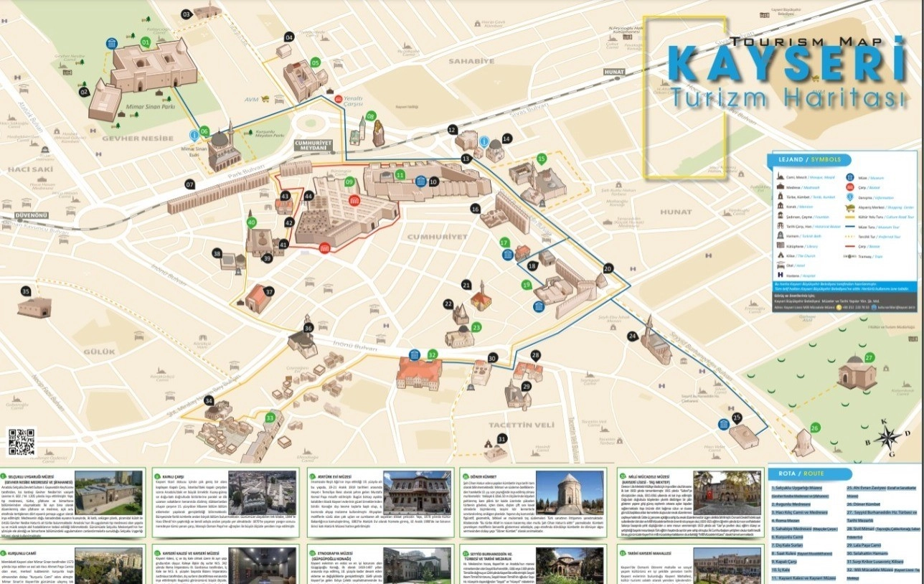Viewport: 924px width, 584px height.
Task: Click the compass rose on the map
Action: coord(887,437)
